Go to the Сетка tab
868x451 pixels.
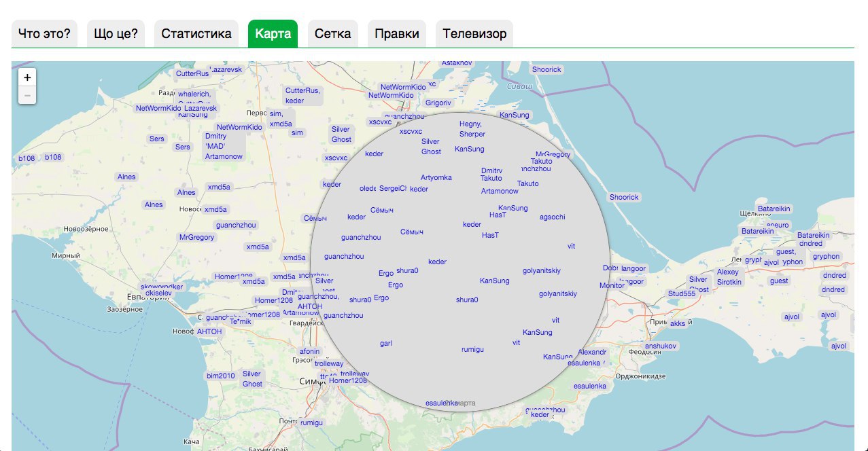click(333, 33)
